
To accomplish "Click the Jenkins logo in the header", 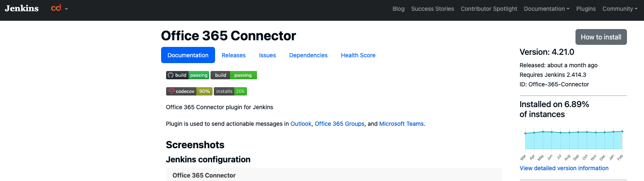I will pyautogui.click(x=22, y=8).
